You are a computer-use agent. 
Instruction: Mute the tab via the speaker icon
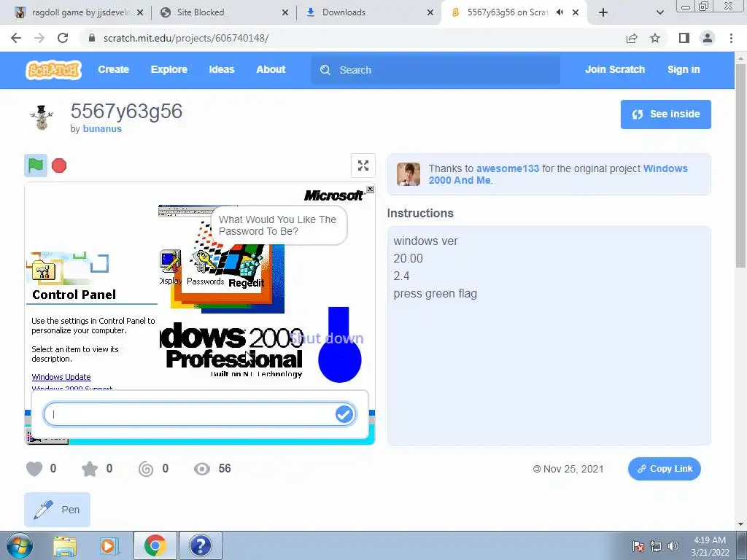(560, 12)
